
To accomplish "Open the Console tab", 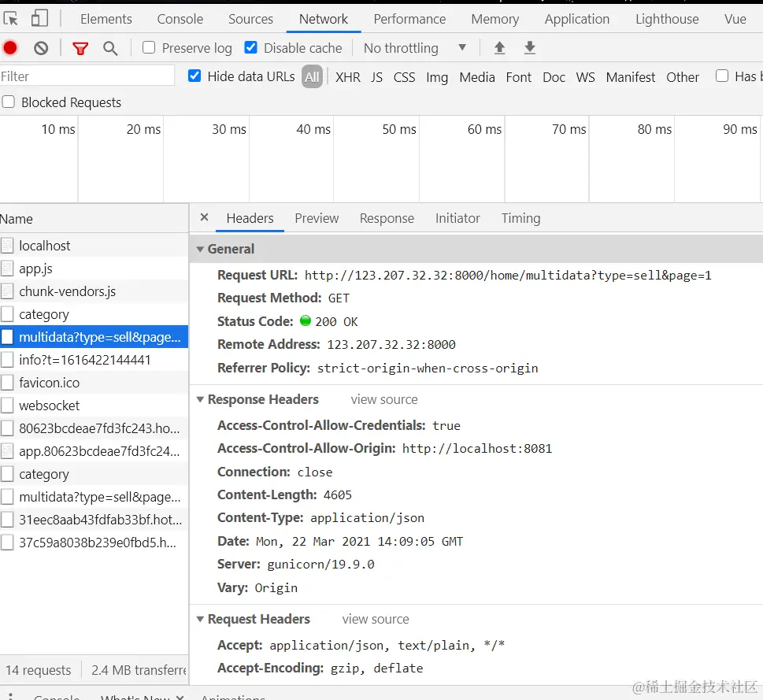I will (x=180, y=19).
